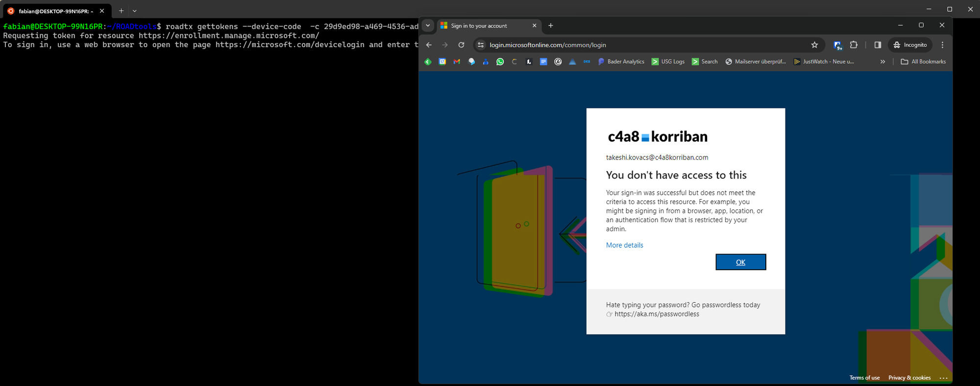Click the browser back arrow
This screenshot has width=980, height=386.
pyautogui.click(x=429, y=45)
